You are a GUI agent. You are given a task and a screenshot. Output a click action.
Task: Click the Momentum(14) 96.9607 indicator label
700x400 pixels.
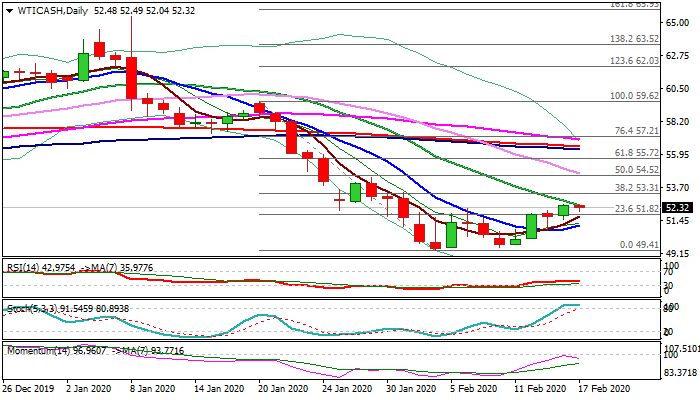[57, 350]
